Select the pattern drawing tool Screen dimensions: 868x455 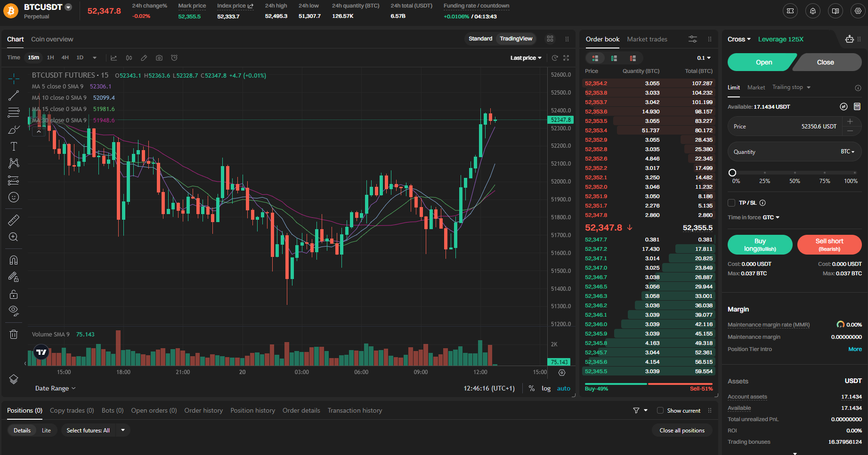pyautogui.click(x=14, y=163)
